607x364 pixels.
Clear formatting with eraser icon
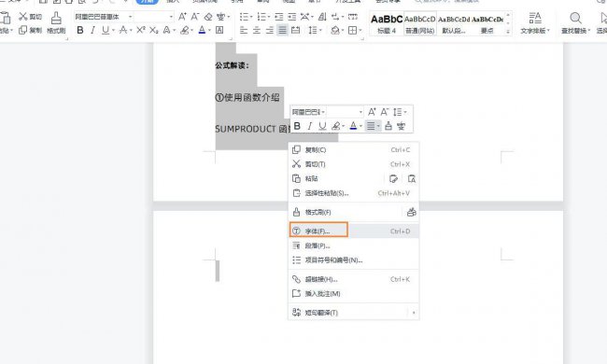click(x=208, y=17)
